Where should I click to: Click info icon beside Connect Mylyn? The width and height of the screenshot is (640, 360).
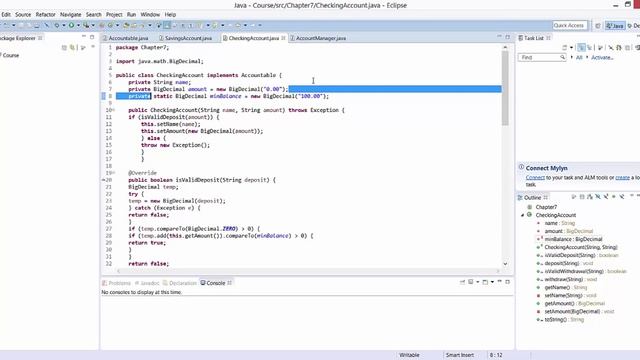521,167
